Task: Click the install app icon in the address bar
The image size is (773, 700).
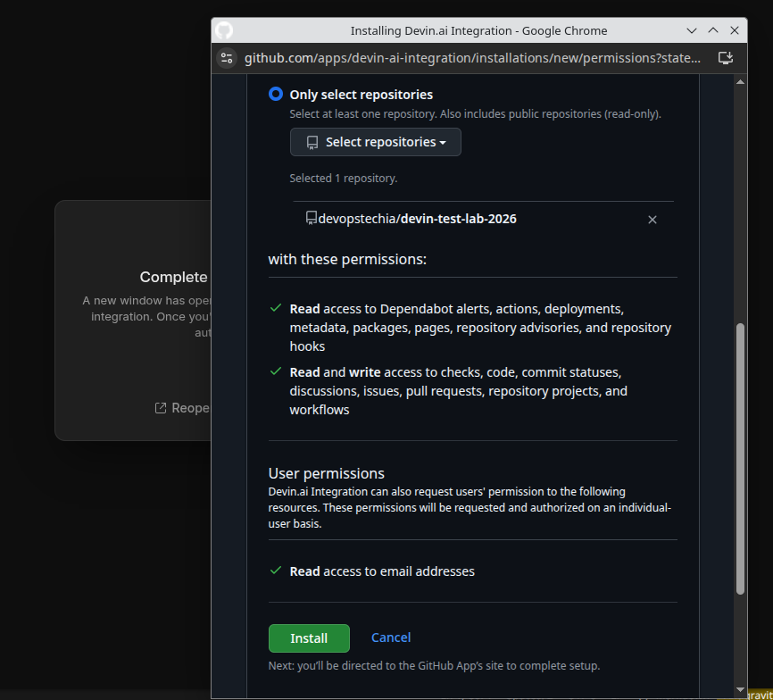Action: coord(726,57)
